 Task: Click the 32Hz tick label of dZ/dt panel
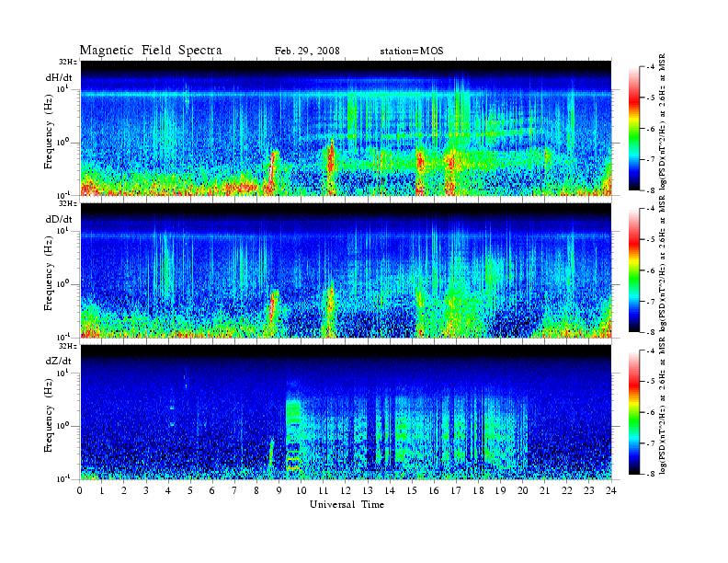[x=67, y=346]
